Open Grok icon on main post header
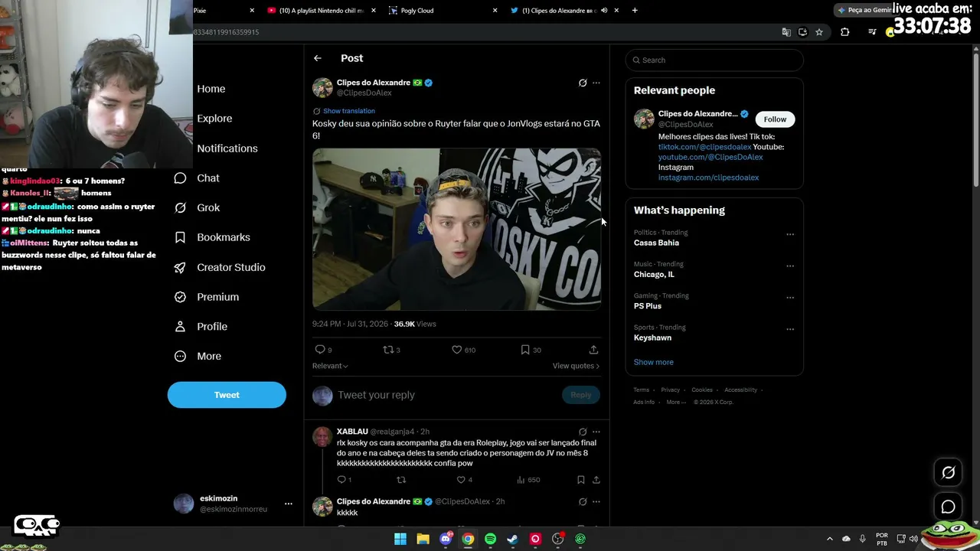 [583, 83]
